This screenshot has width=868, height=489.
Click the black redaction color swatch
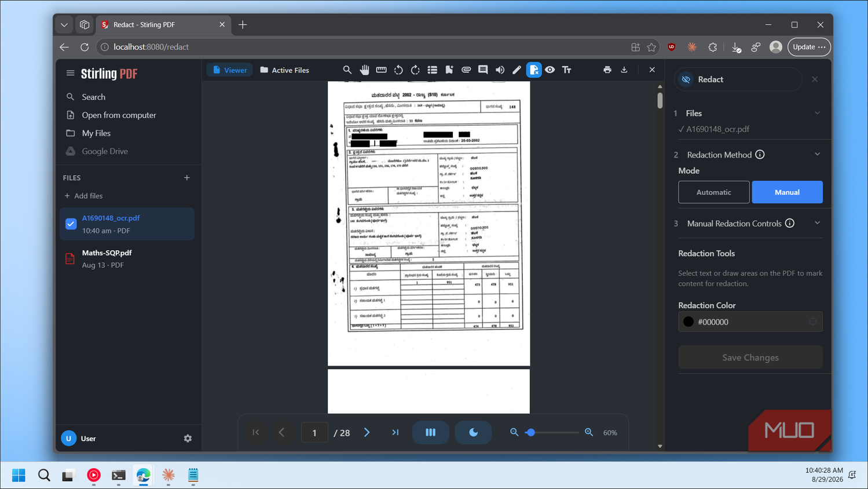688,322
